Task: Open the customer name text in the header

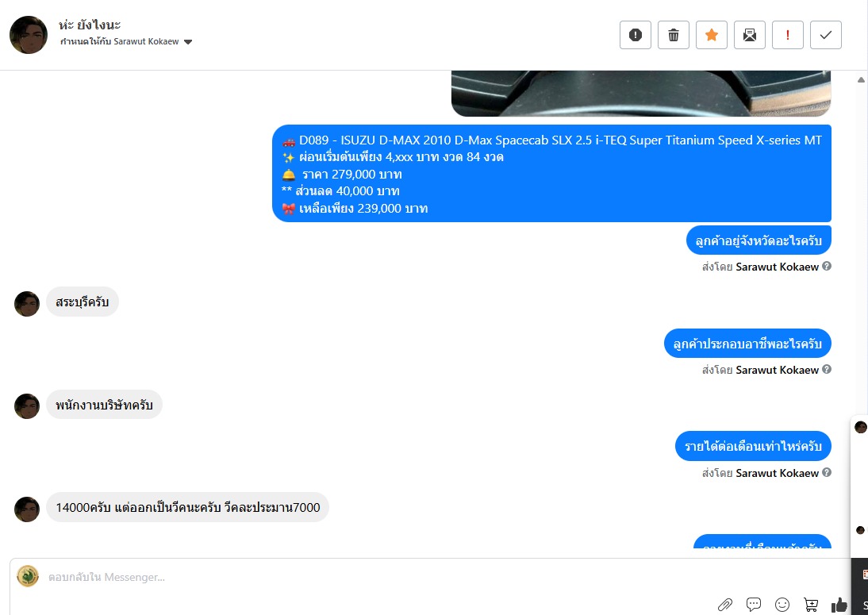Action: click(90, 25)
